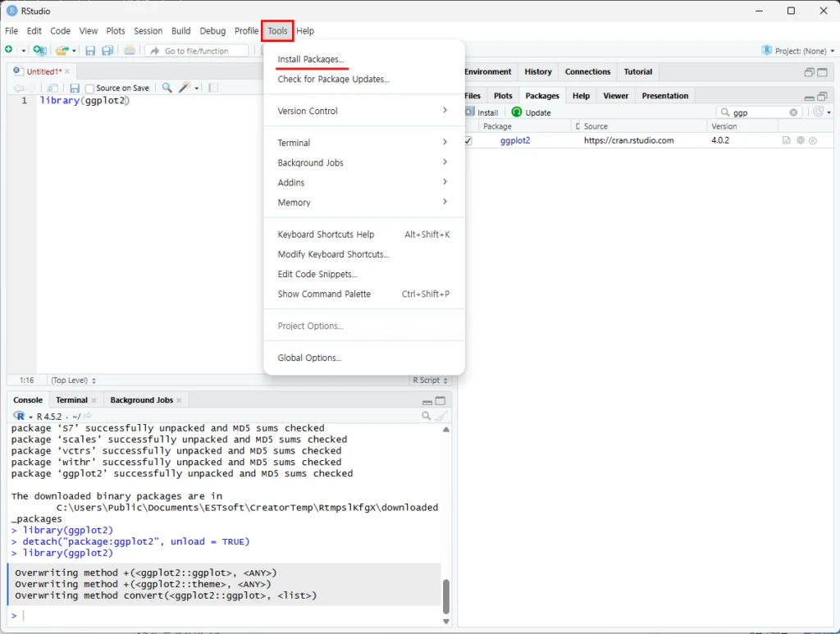This screenshot has width=840, height=634.
Task: Click the console vertical scrollbar thumb
Action: [446, 597]
